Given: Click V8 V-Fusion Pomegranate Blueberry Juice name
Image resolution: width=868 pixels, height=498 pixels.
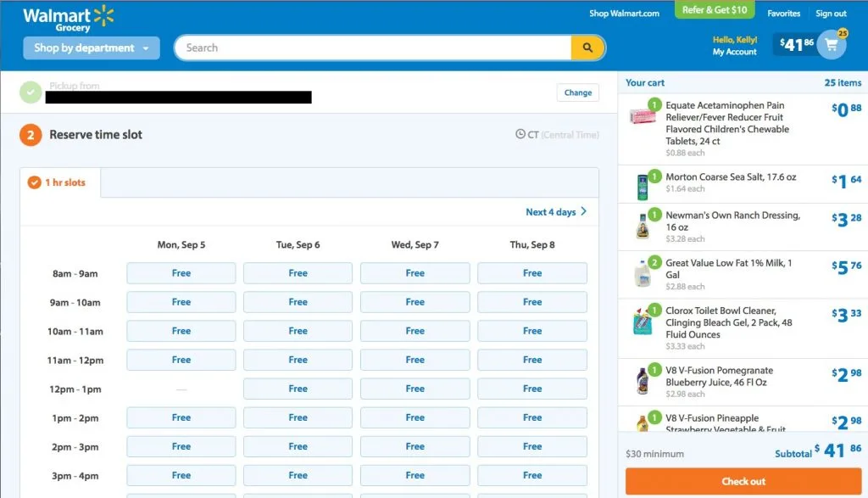Looking at the screenshot, I should point(720,376).
